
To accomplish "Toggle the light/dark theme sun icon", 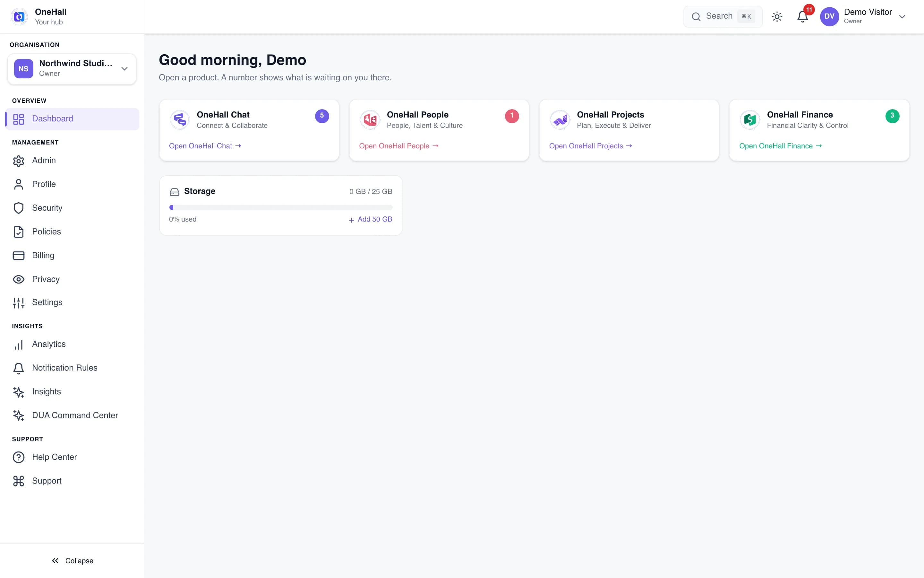I will pyautogui.click(x=777, y=16).
